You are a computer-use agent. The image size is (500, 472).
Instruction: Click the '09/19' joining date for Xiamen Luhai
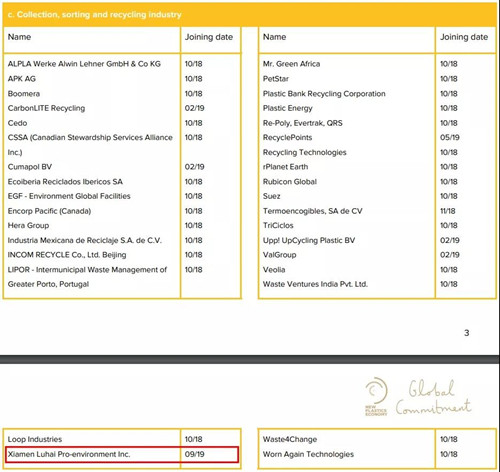coord(195,454)
